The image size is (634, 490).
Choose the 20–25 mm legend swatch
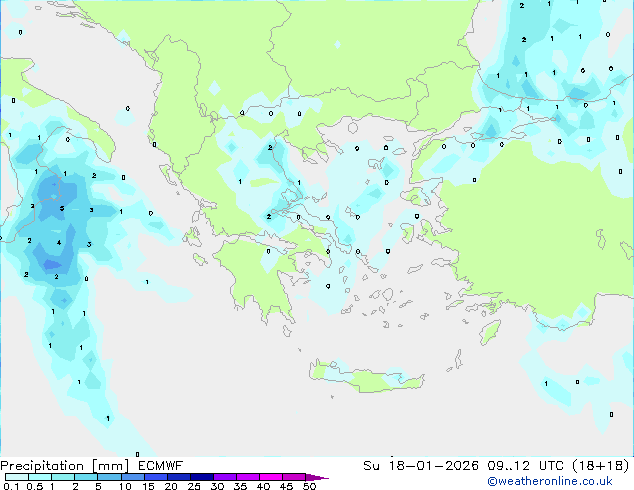coord(179,477)
